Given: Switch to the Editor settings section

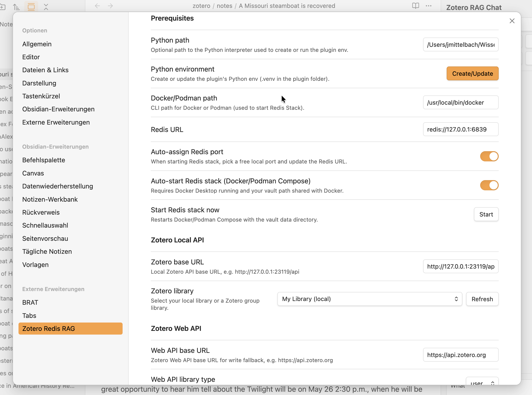Looking at the screenshot, I should [31, 57].
